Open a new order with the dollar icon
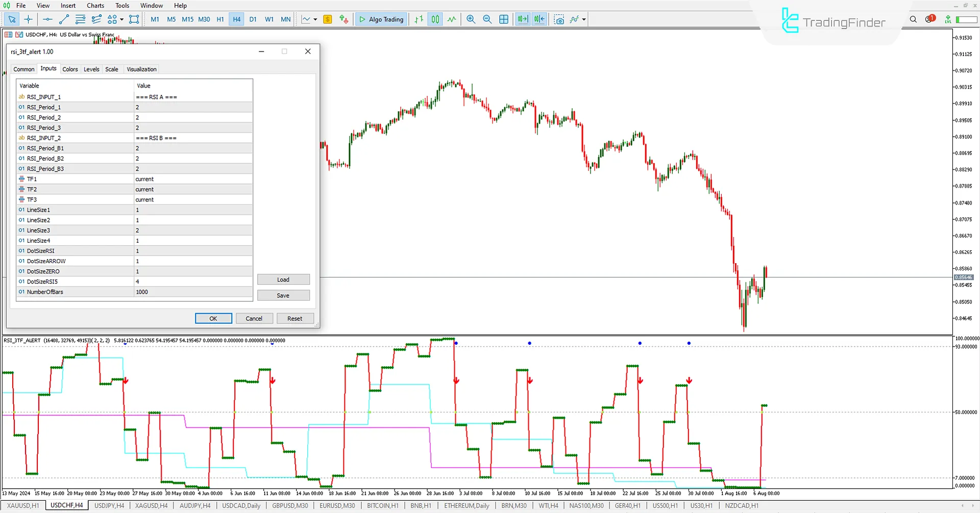This screenshot has height=513, width=980. tap(327, 19)
